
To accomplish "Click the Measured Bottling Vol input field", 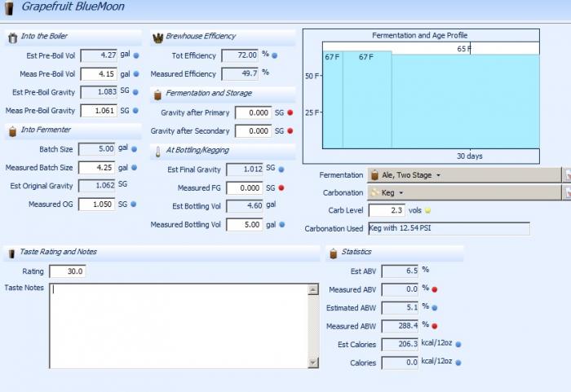I will click(x=245, y=225).
